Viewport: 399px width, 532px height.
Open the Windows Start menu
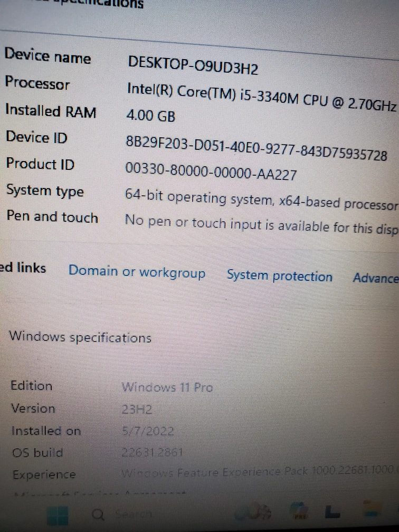(x=56, y=515)
